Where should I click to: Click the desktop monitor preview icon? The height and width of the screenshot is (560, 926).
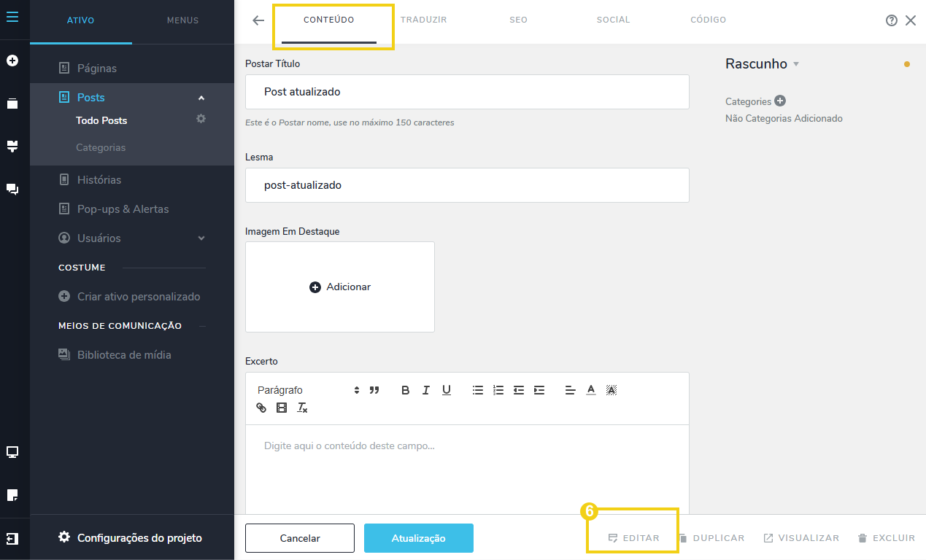coord(12,452)
